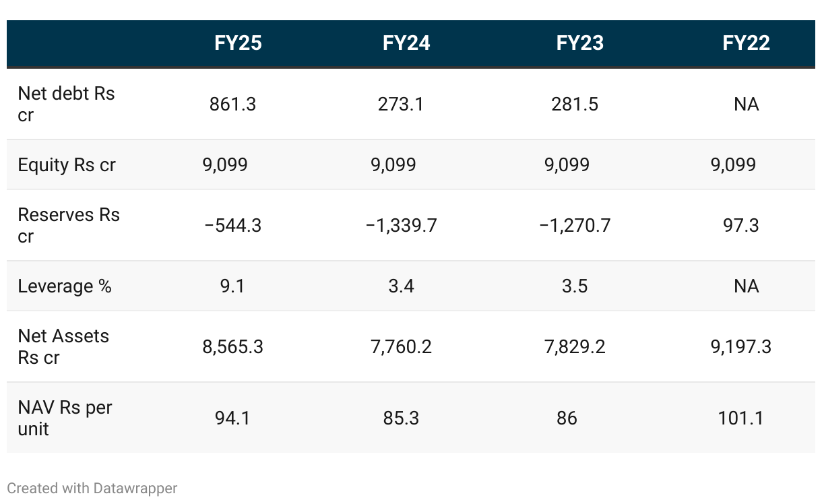Click the FY22 column header
Image resolution: width=822 pixels, height=504 pixels.
click(747, 43)
